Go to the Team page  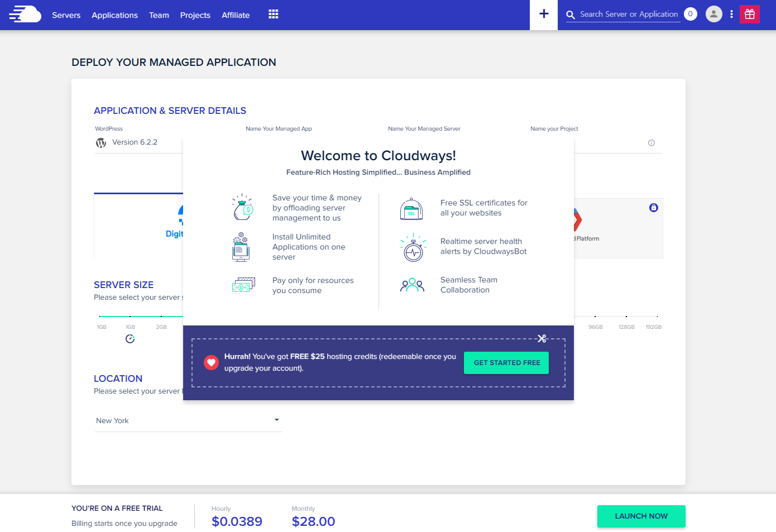click(x=159, y=15)
